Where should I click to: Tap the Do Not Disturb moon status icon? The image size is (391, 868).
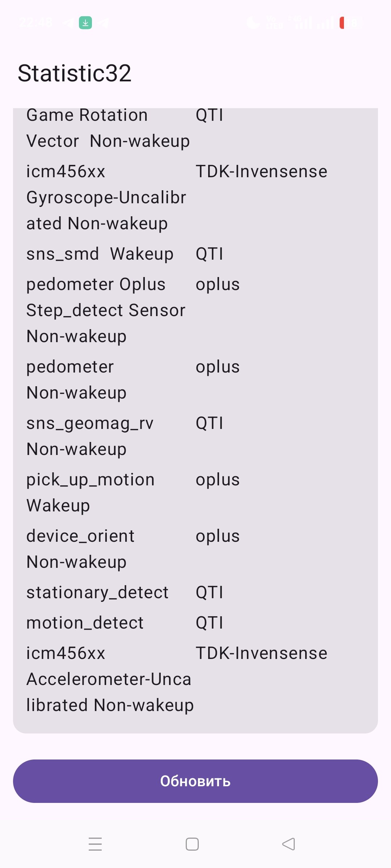click(x=253, y=23)
